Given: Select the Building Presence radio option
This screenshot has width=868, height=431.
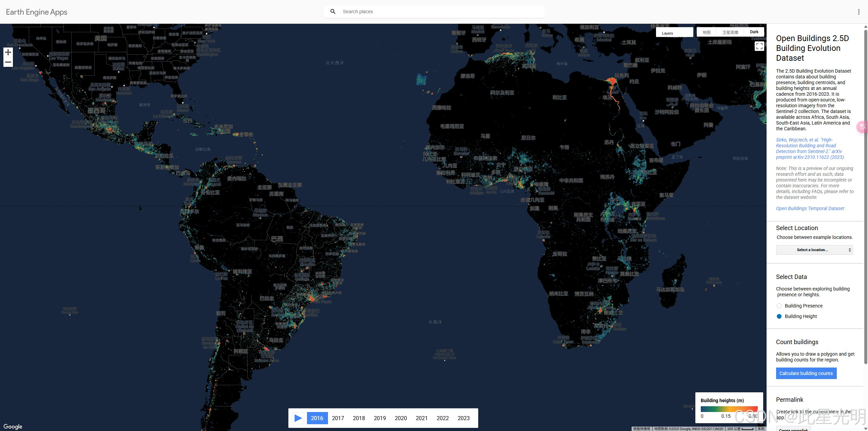Looking at the screenshot, I should pyautogui.click(x=779, y=306).
